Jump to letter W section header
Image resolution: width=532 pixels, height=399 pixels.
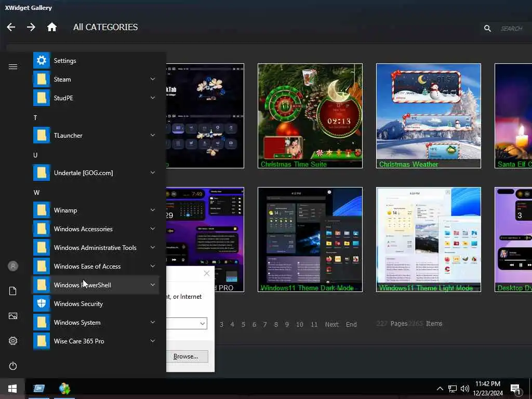[36, 192]
